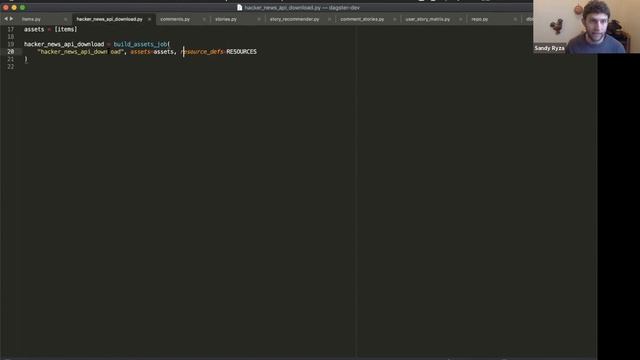This screenshot has height=360, width=640.
Task: Click the '[items]' list on line 17
Action: click(x=66, y=29)
